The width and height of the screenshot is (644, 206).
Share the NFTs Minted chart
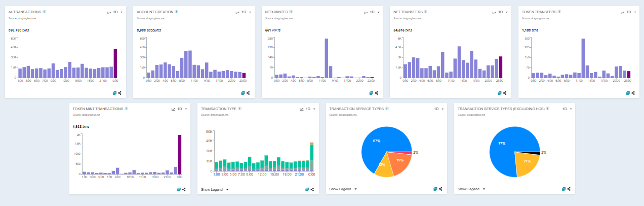(x=377, y=93)
